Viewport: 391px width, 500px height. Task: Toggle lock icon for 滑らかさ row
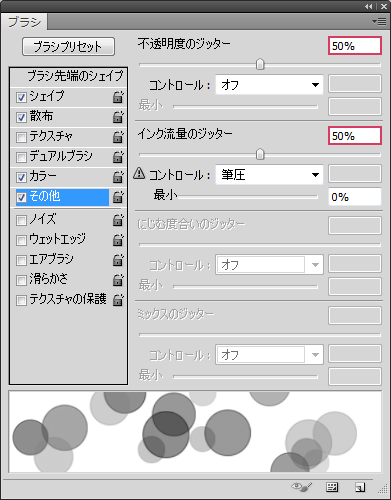(118, 280)
